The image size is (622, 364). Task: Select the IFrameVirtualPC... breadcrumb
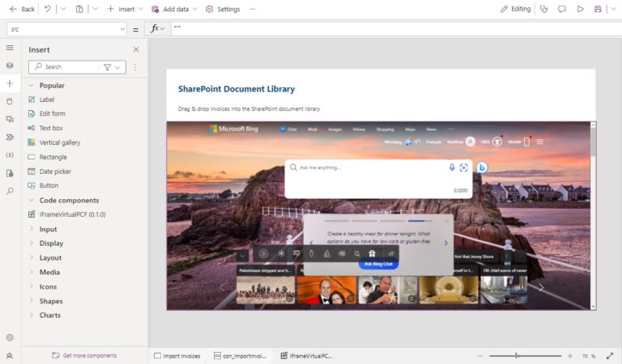point(306,356)
